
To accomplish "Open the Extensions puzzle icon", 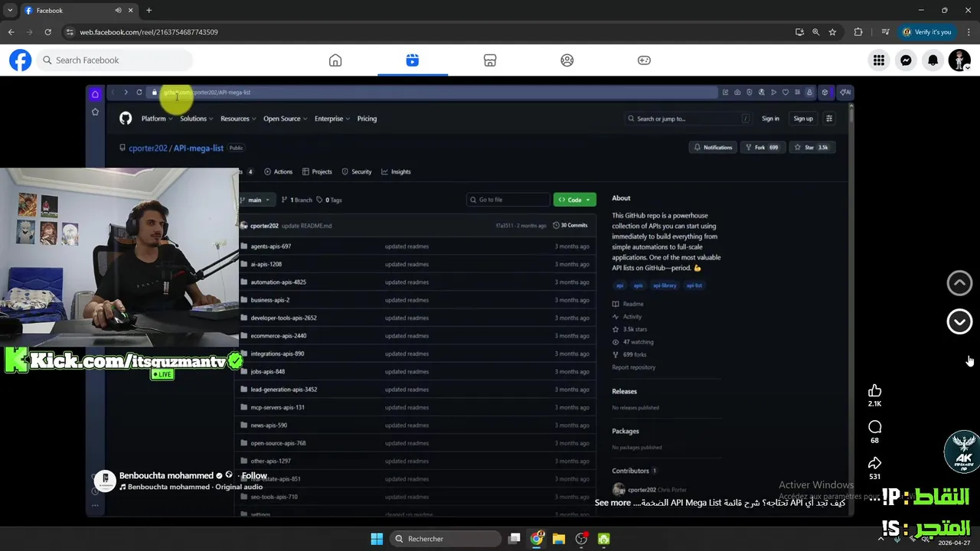I will click(857, 32).
